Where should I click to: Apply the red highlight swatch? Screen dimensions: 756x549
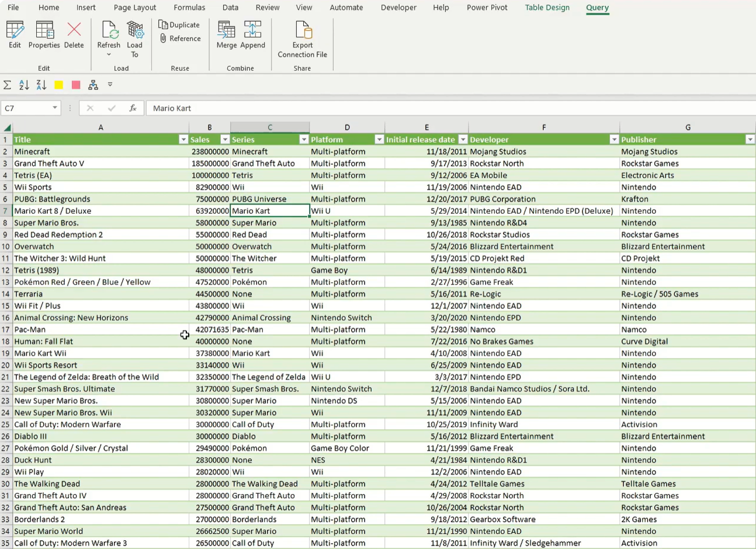pos(76,85)
